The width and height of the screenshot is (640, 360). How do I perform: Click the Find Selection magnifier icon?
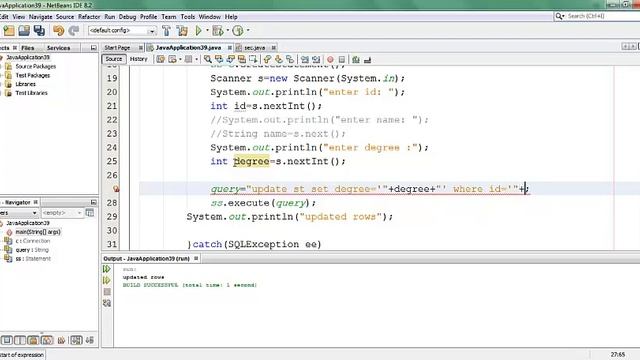208,60
